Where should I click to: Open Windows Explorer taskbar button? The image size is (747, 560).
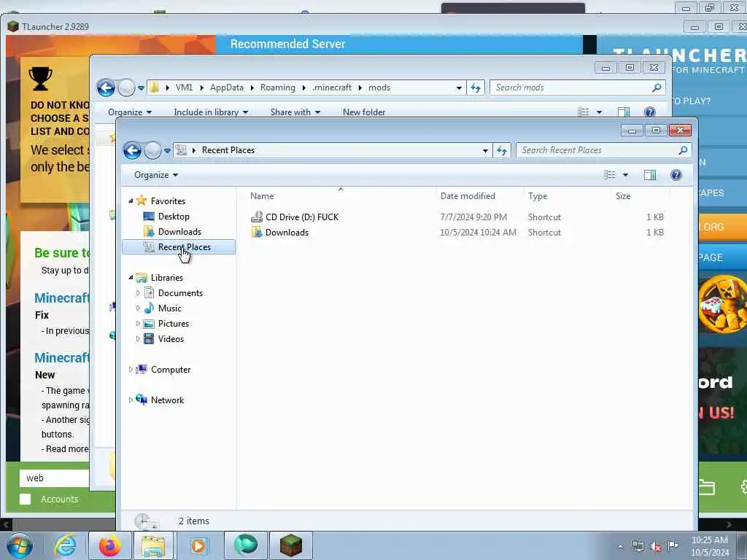tap(153, 545)
